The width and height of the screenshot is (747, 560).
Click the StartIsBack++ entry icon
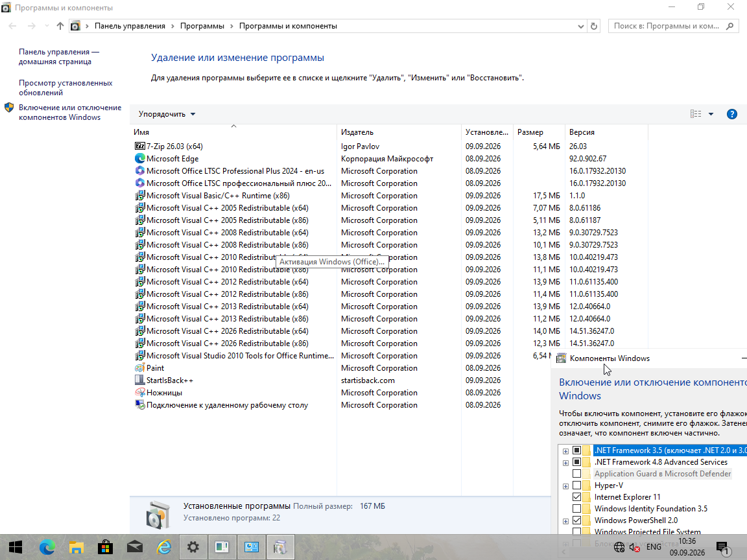pyautogui.click(x=139, y=380)
